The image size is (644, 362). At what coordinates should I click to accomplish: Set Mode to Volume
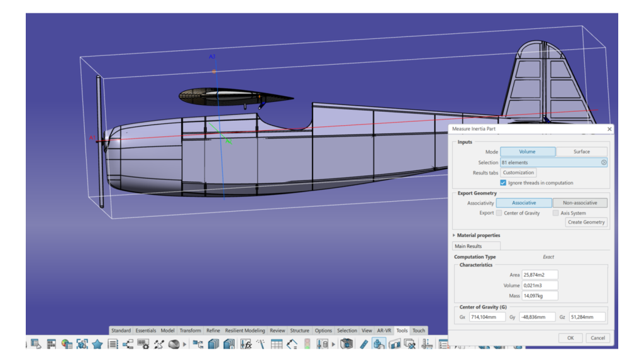[528, 152]
